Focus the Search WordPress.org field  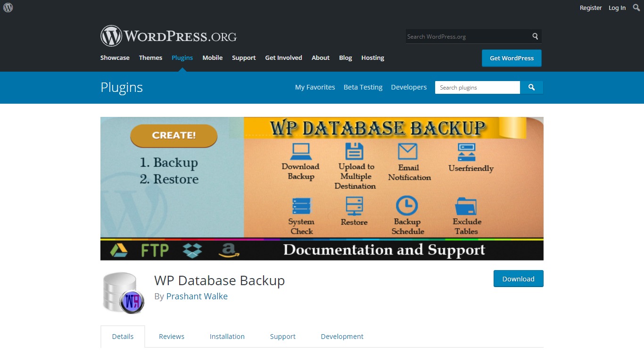[x=468, y=36]
